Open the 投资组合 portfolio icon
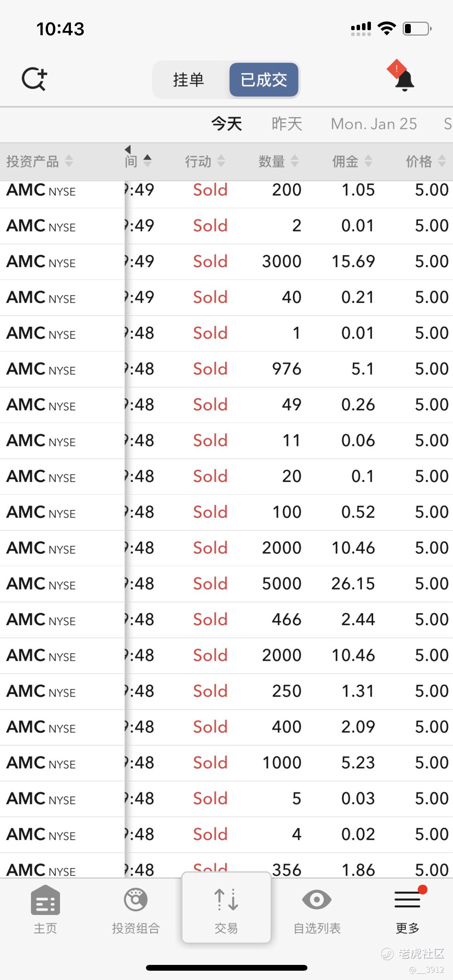The width and height of the screenshot is (453, 980). (x=136, y=899)
